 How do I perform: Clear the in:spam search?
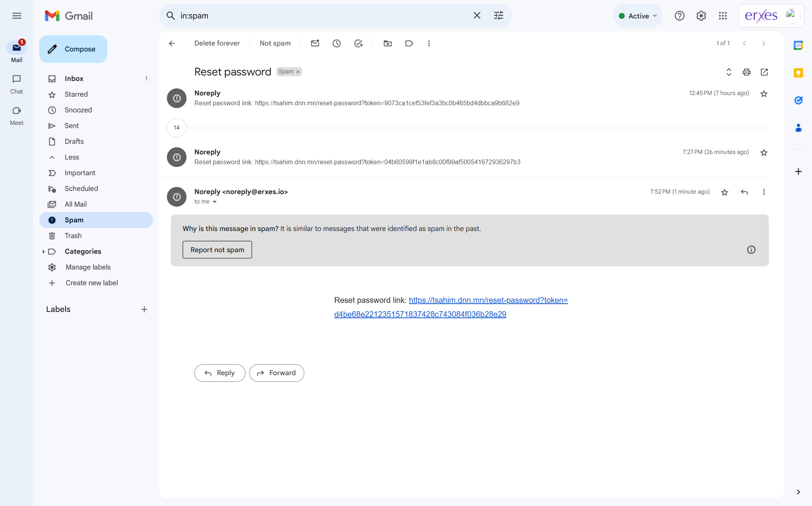click(x=477, y=16)
